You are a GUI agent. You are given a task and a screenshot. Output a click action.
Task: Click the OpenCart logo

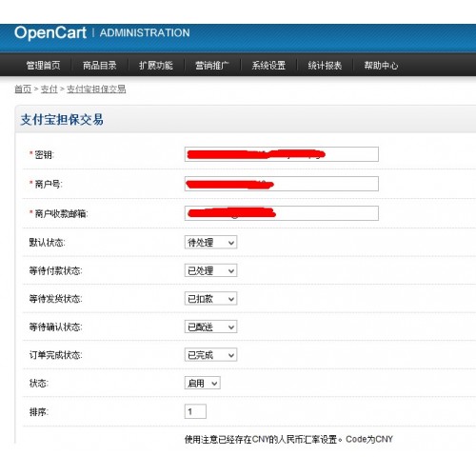(x=50, y=33)
